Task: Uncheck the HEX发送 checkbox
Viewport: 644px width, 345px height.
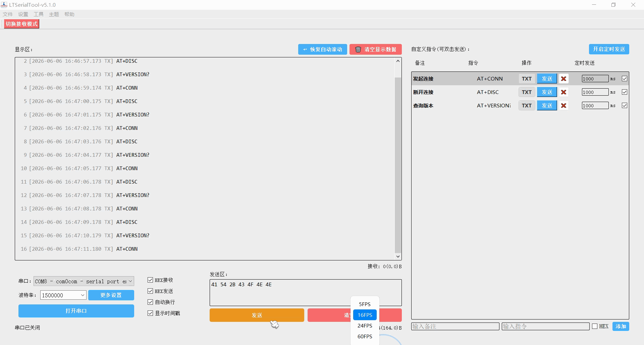Action: (150, 291)
